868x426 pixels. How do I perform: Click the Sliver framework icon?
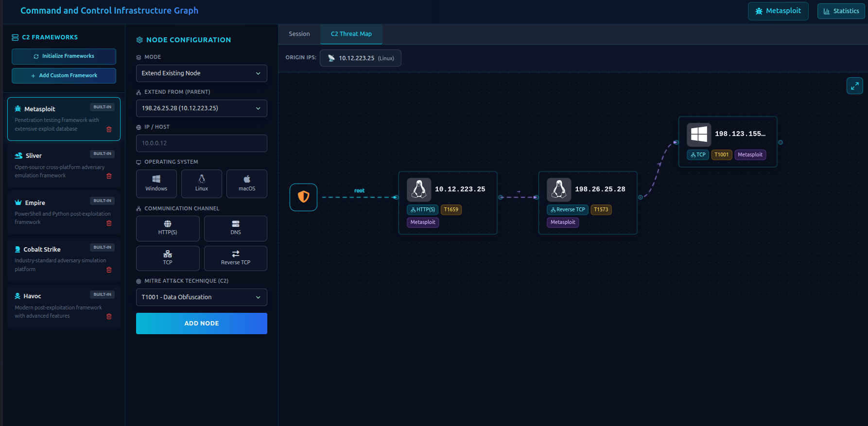coord(18,155)
